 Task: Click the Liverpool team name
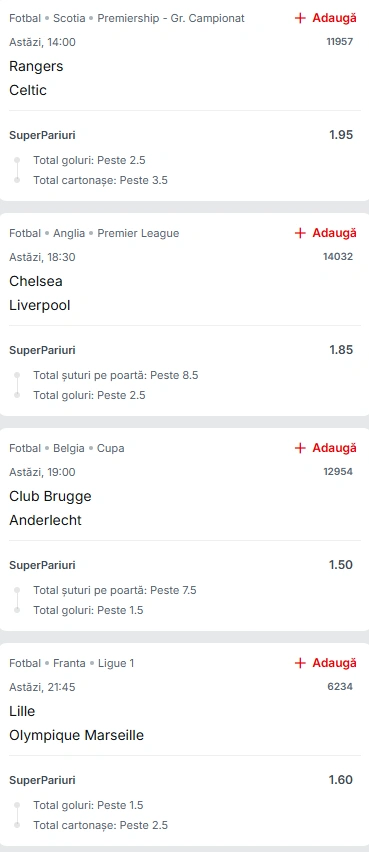40,305
